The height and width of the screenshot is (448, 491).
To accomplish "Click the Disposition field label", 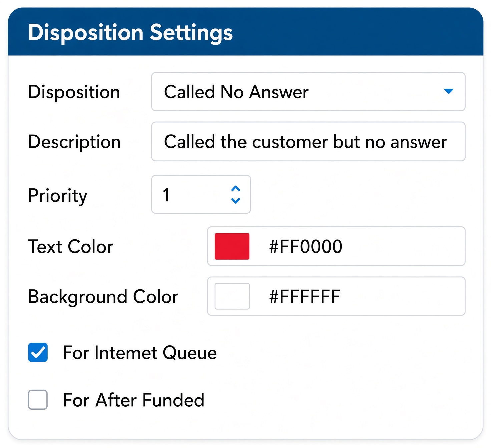I will click(x=74, y=92).
